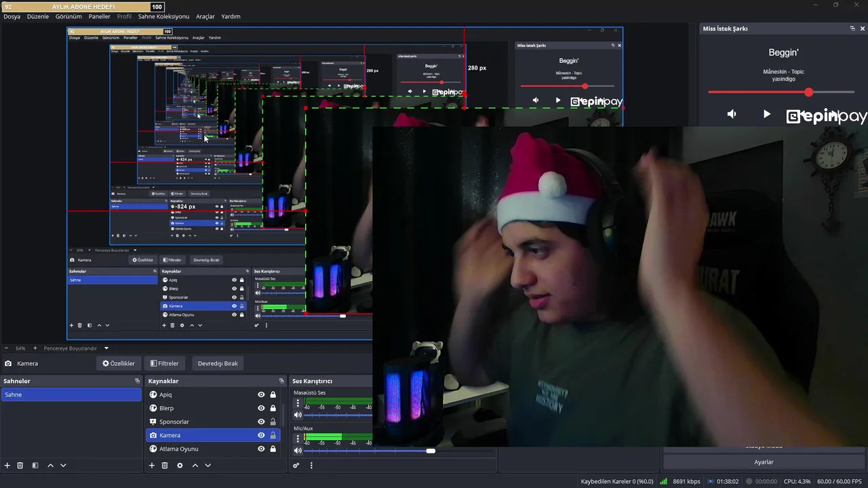Viewport: 868px width, 488px height.
Task: Open Masaüstü Ses channel options menu
Action: tap(297, 403)
